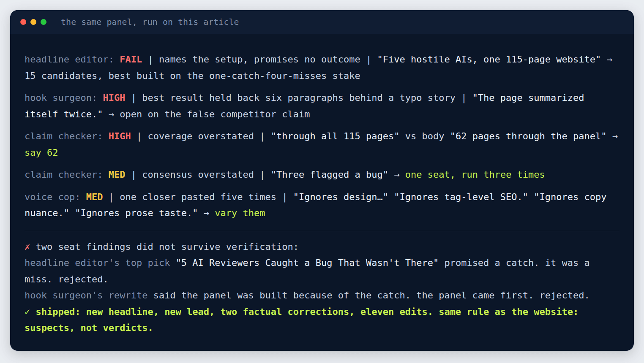Click the red FAIL label on headline editor line
This screenshot has width=644, height=363.
[131, 60]
